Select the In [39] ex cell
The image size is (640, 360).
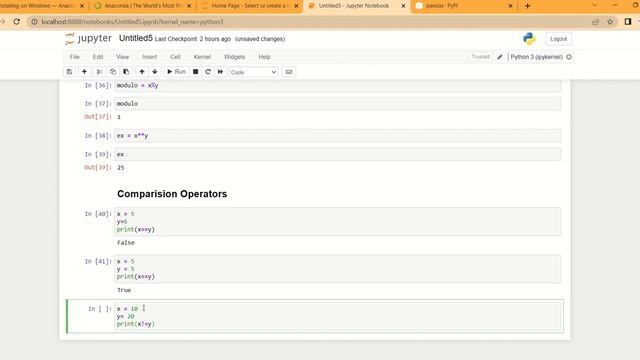pyautogui.click(x=338, y=154)
